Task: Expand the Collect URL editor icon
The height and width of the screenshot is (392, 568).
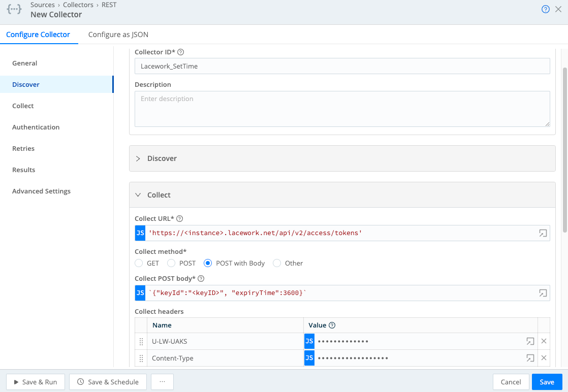Action: (x=543, y=233)
